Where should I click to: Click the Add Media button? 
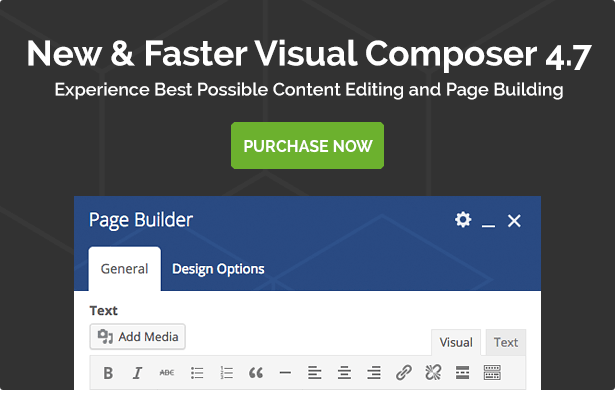pos(137,336)
